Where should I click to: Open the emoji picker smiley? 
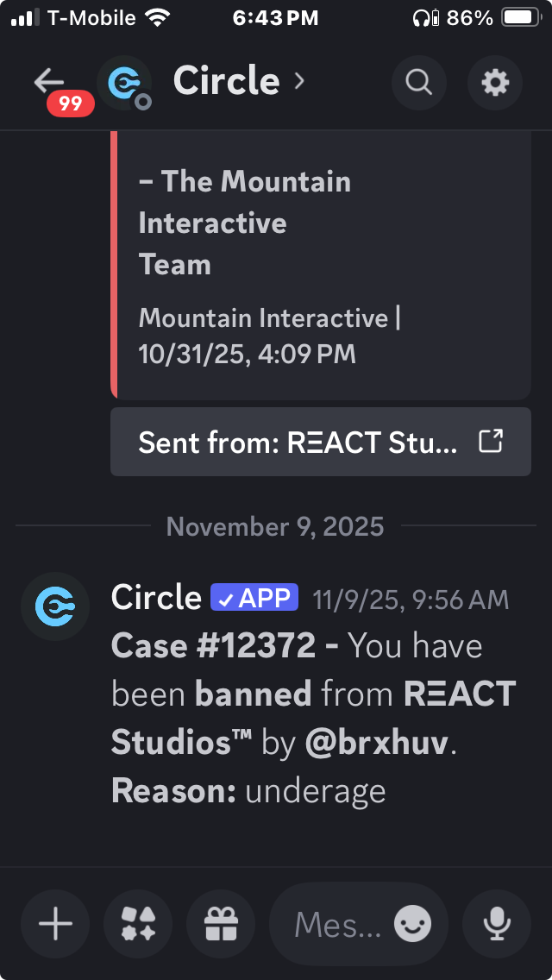[x=412, y=925]
